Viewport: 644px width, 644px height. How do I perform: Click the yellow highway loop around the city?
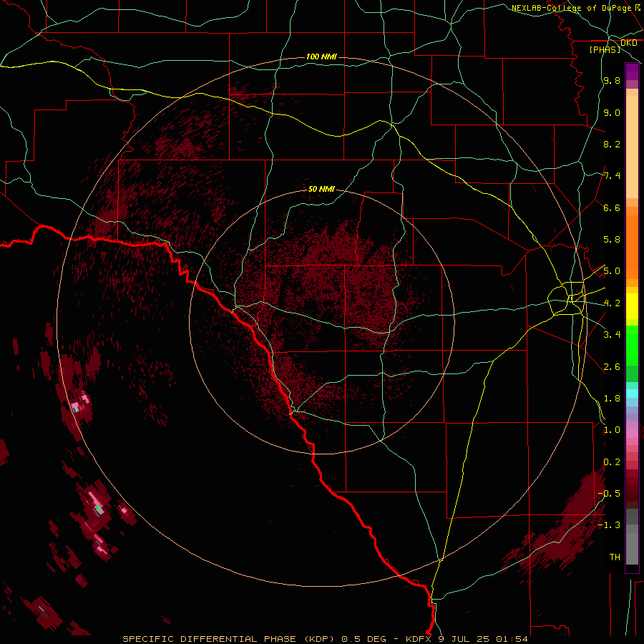[x=567, y=299]
